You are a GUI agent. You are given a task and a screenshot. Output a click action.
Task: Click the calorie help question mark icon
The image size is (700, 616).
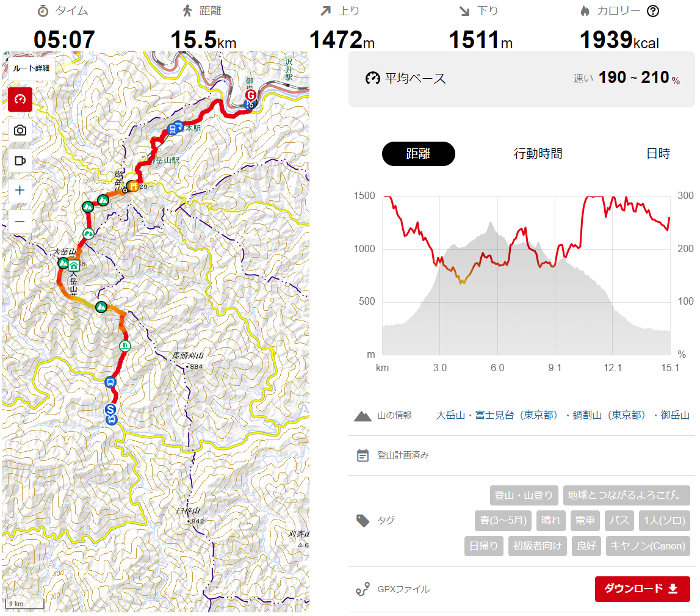653,11
